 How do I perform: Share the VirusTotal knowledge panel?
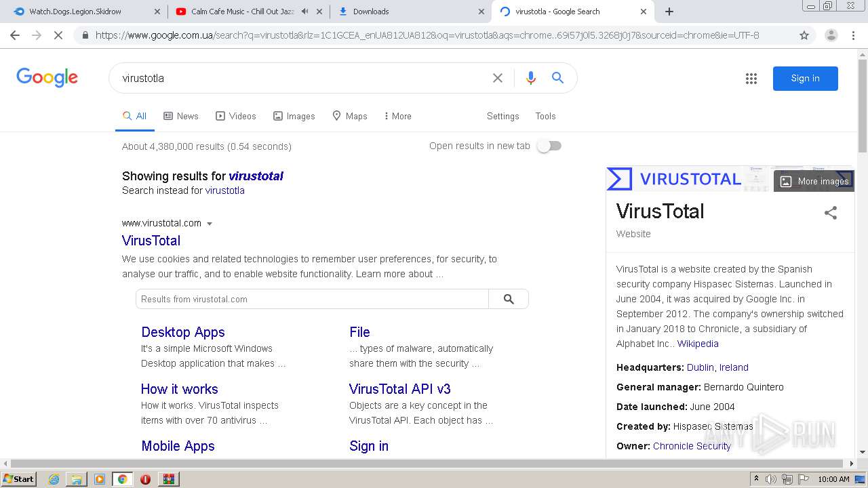pos(831,213)
